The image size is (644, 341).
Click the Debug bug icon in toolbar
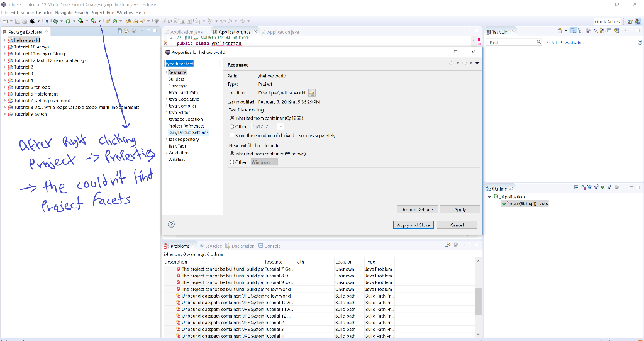pyautogui.click(x=55, y=21)
